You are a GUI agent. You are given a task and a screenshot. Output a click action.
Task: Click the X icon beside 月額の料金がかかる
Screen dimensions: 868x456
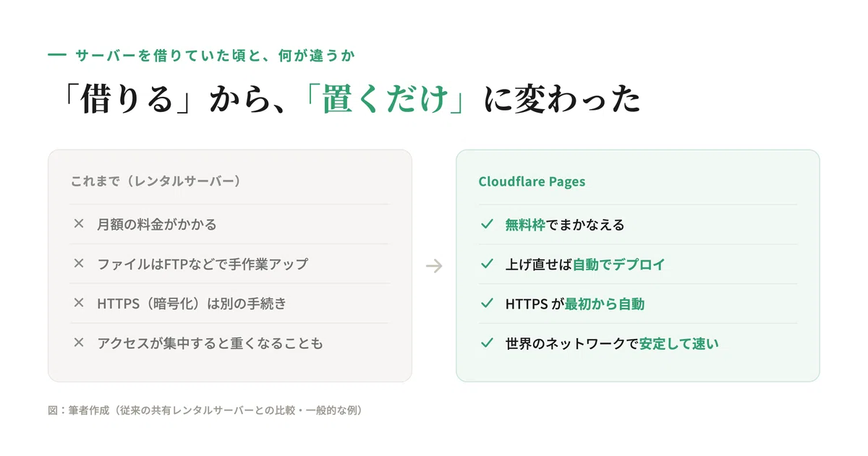point(79,224)
